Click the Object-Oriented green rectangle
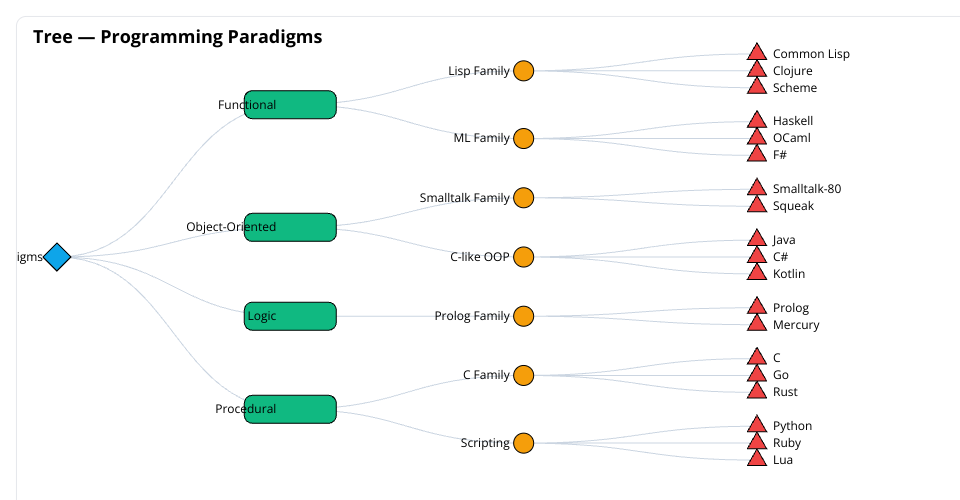 click(290, 227)
